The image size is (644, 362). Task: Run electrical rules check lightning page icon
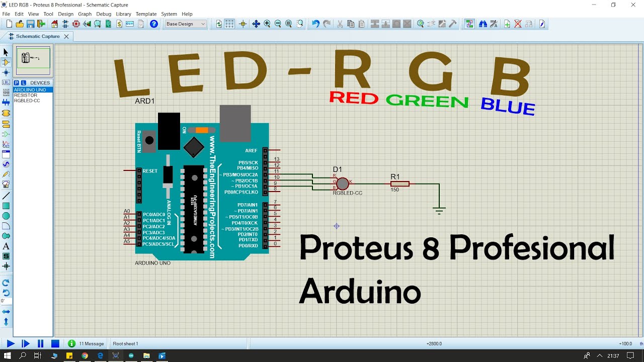(542, 24)
